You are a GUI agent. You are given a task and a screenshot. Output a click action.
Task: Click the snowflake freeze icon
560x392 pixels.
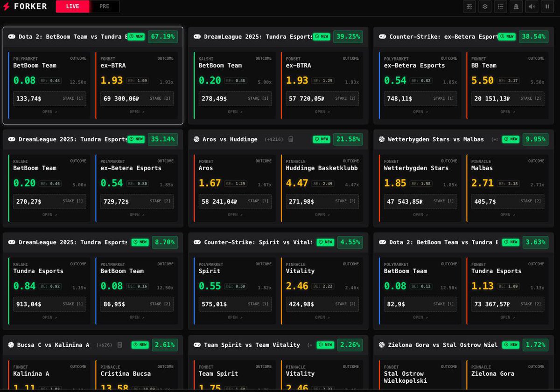[x=485, y=7]
